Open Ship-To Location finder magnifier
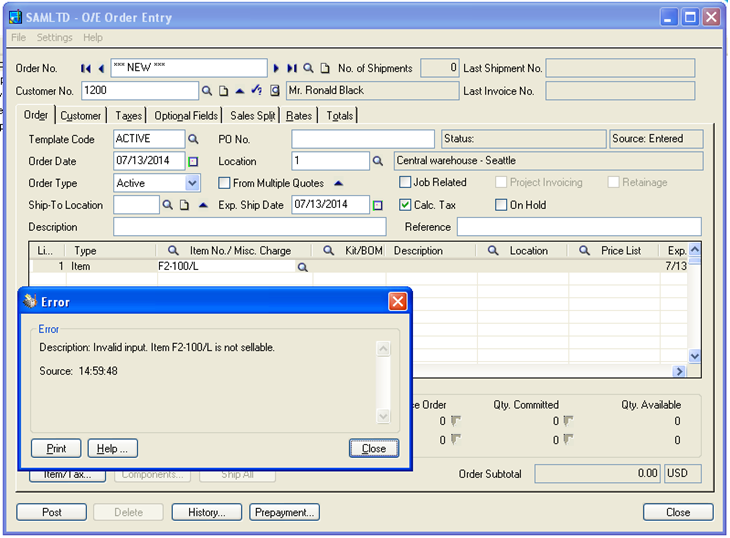Screen dimensions: 730x538 (167, 205)
